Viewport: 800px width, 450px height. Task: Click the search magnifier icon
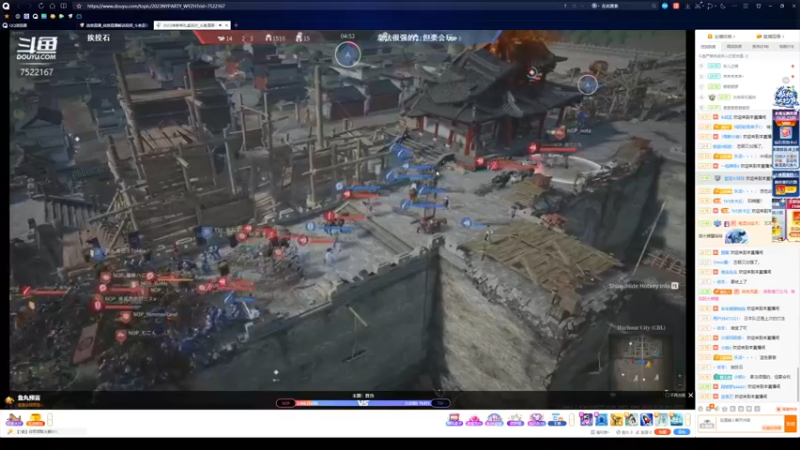(654, 6)
